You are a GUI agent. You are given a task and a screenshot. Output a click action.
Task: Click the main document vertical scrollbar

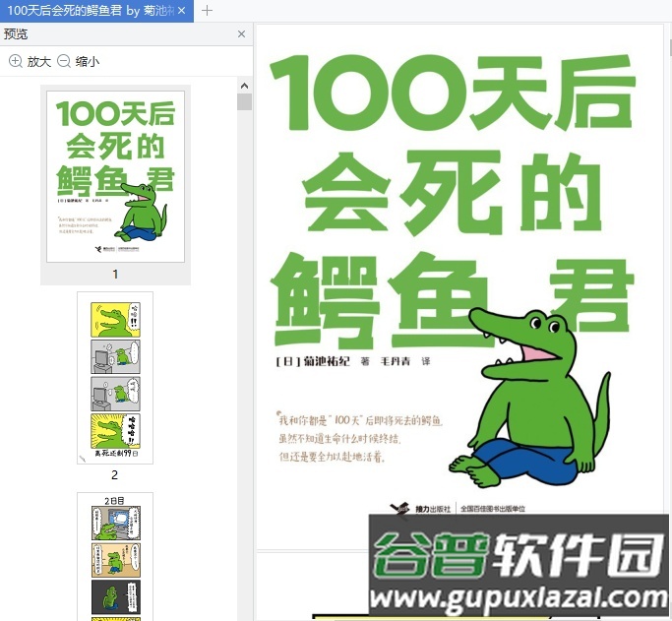[x=669, y=47]
